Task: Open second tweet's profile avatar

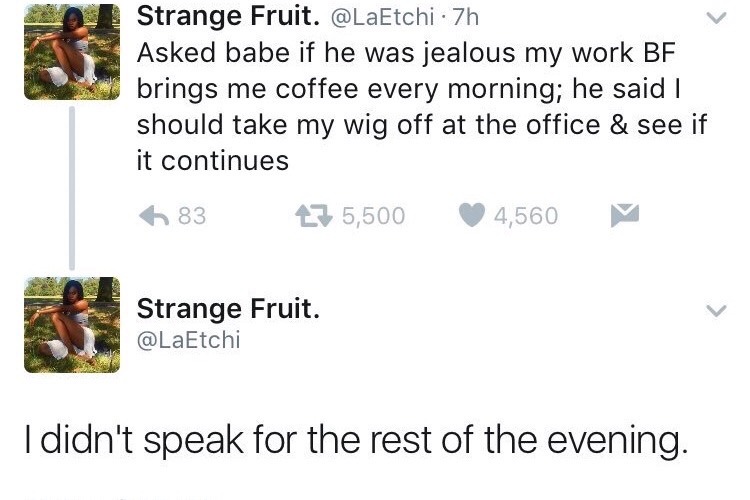Action: pyautogui.click(x=72, y=325)
